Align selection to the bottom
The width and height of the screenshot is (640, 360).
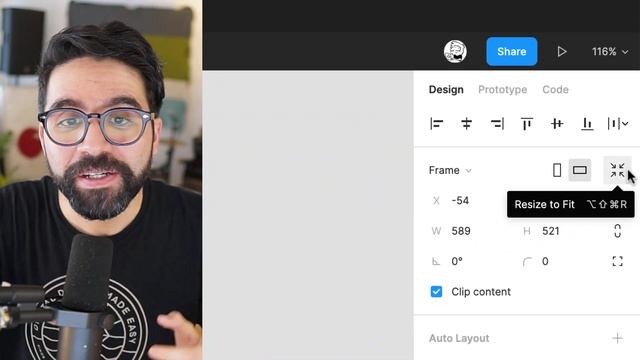(x=587, y=123)
